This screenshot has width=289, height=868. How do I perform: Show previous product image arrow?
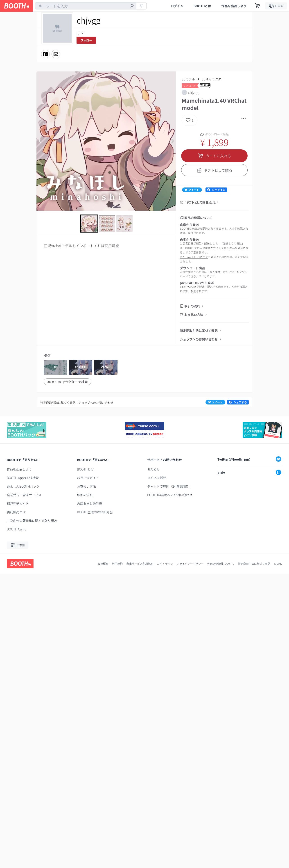(x=40, y=141)
